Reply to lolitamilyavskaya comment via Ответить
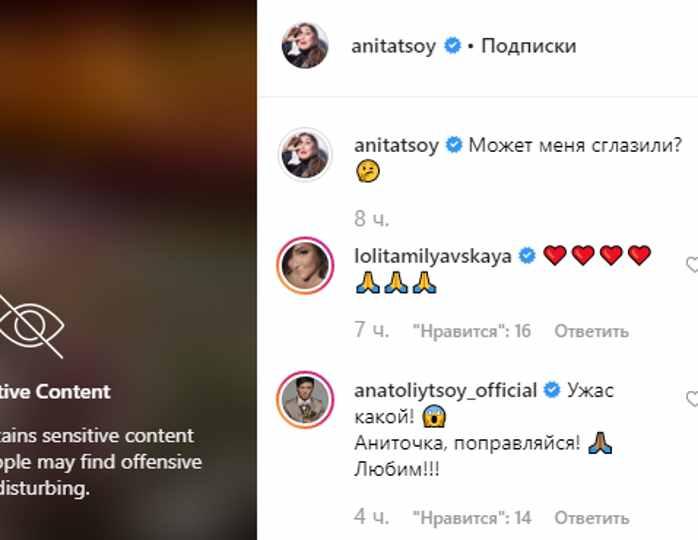The image size is (698, 540). click(x=592, y=331)
